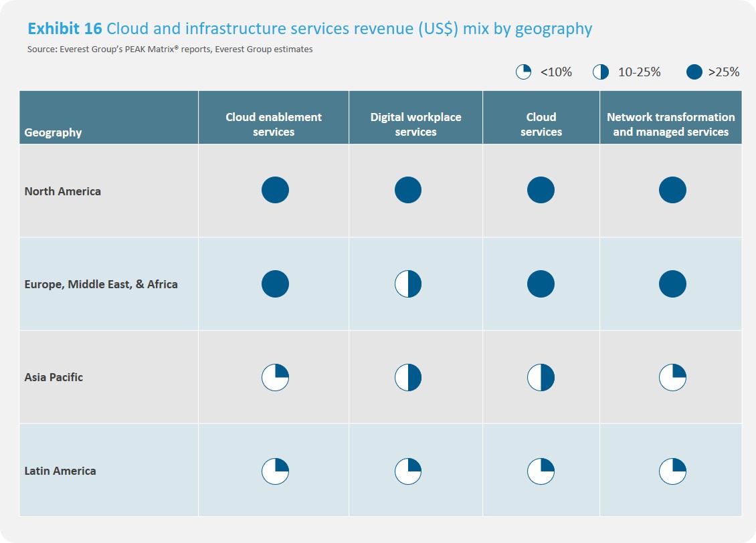The height and width of the screenshot is (543, 756).
Task: Click Latin America Digital workplace quarter circle
Action: (x=408, y=471)
